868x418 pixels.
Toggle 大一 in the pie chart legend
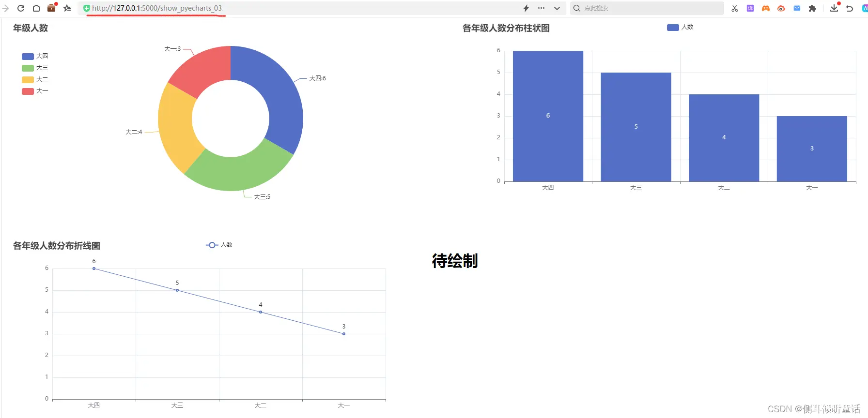click(x=35, y=91)
